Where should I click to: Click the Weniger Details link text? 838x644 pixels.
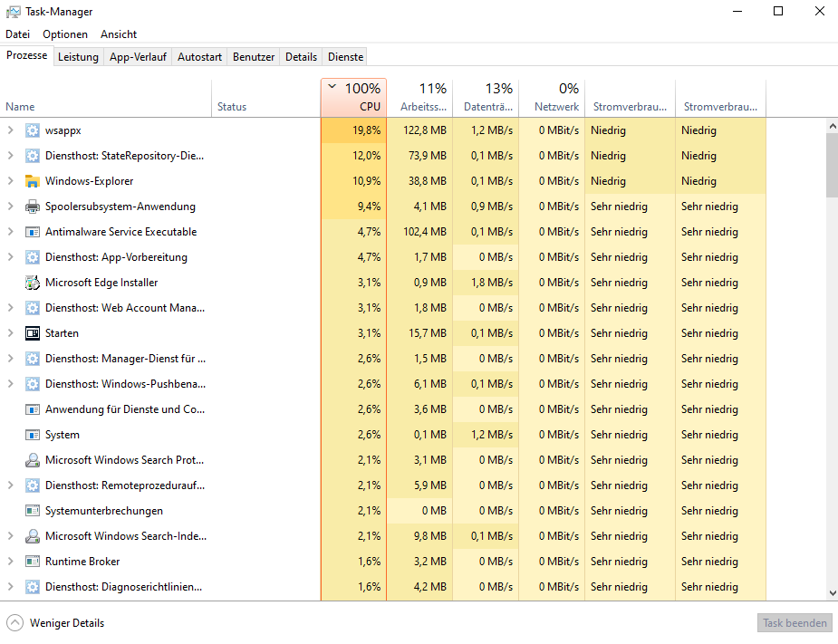point(67,623)
